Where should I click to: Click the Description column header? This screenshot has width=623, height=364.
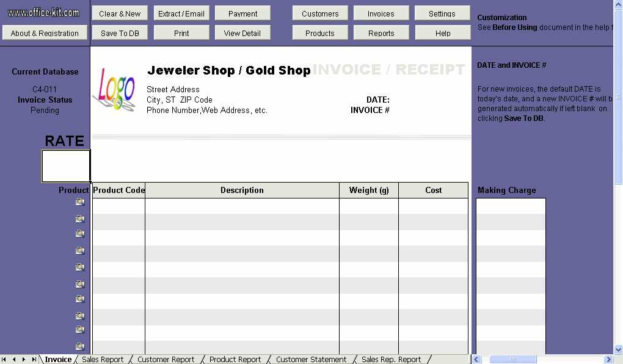(242, 190)
